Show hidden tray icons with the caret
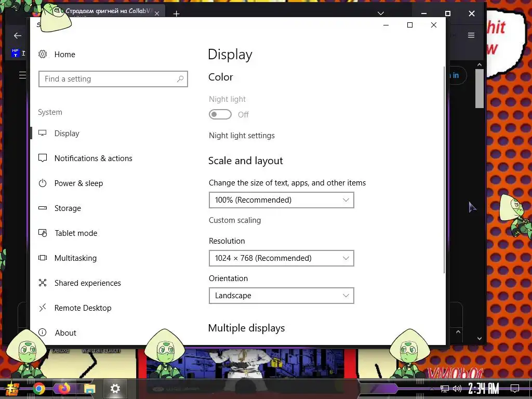This screenshot has width=532, height=399. pos(432,389)
